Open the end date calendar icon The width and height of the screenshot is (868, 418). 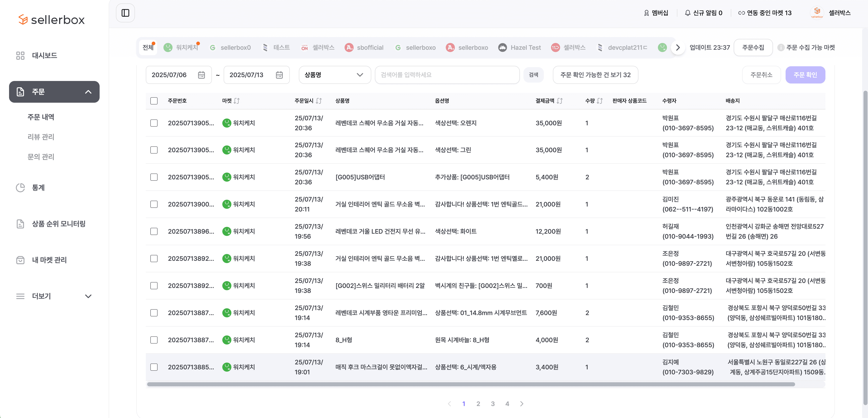(x=279, y=75)
